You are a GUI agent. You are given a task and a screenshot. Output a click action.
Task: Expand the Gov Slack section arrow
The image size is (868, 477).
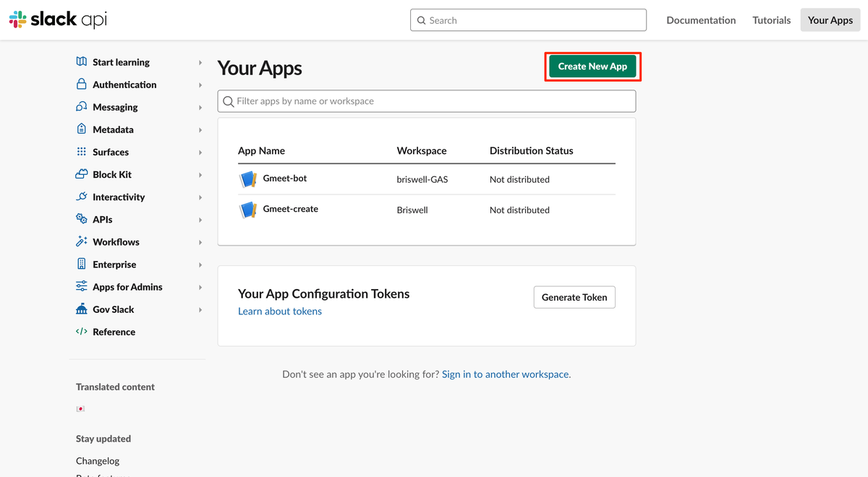[200, 310]
